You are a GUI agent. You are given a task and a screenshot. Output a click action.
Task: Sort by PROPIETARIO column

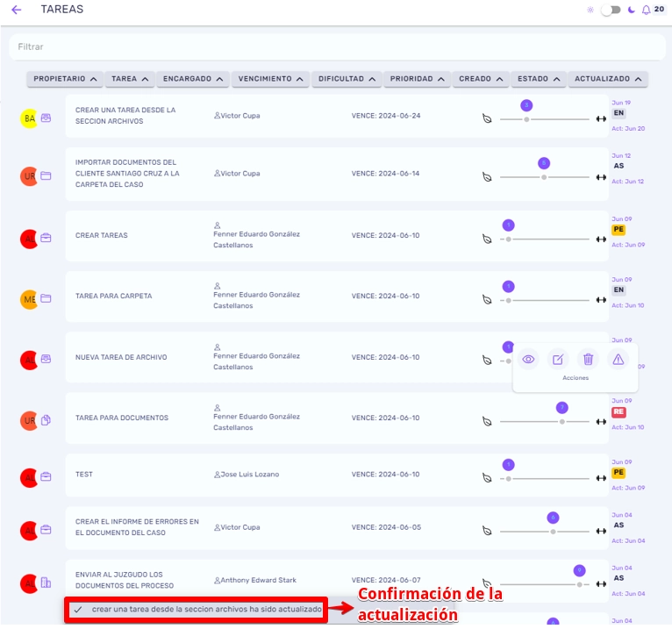coord(65,79)
